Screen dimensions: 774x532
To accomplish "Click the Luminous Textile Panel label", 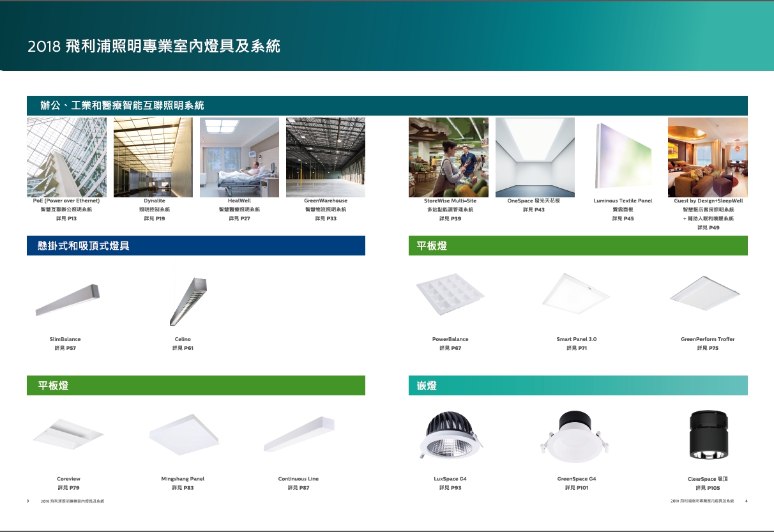I will pyautogui.click(x=623, y=201).
